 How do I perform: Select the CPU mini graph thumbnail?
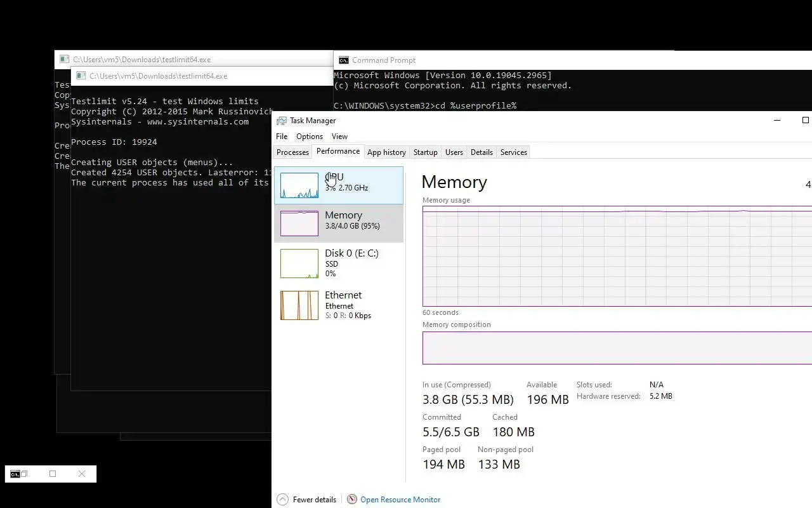pyautogui.click(x=299, y=185)
